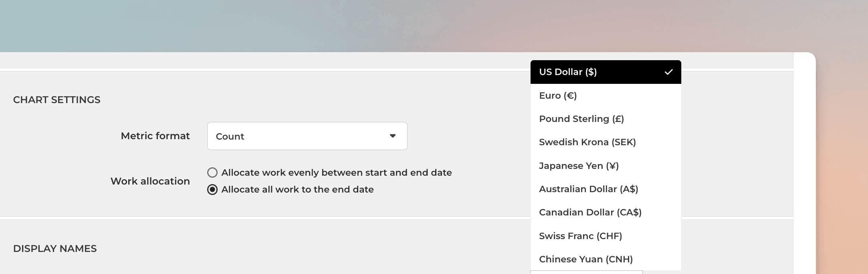Screen dimensions: 868x274
Task: Select Swedish Krona (SEK)
Action: tap(606, 142)
